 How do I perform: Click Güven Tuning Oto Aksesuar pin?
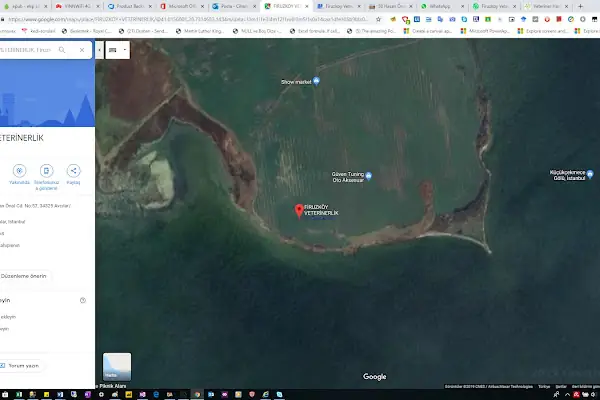pos(368,176)
